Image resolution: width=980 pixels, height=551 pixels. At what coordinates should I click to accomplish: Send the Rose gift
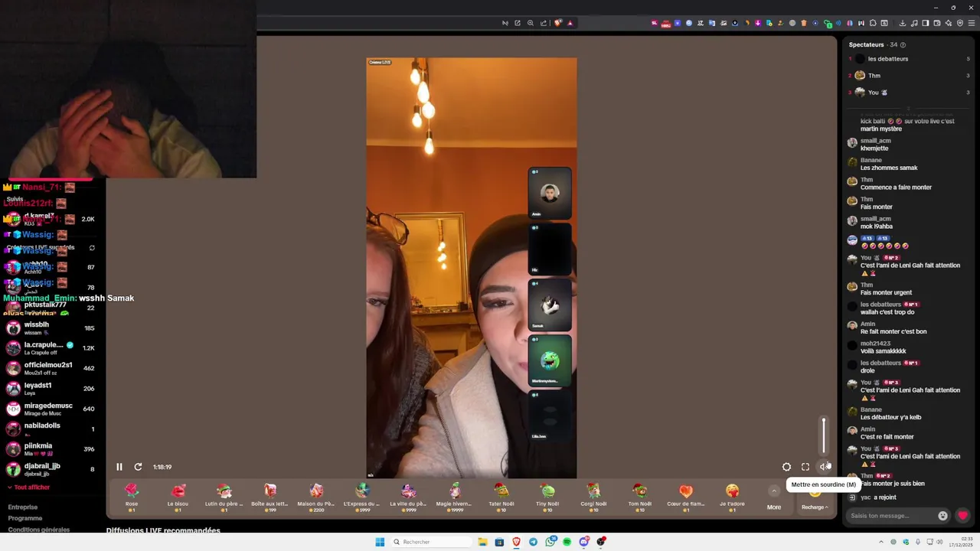click(132, 497)
